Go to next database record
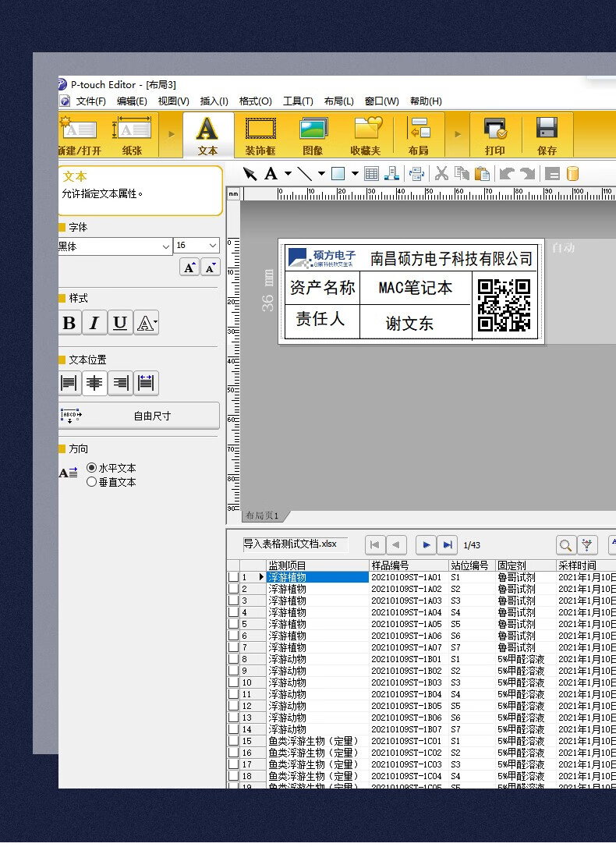This screenshot has width=616, height=847. 426,544
